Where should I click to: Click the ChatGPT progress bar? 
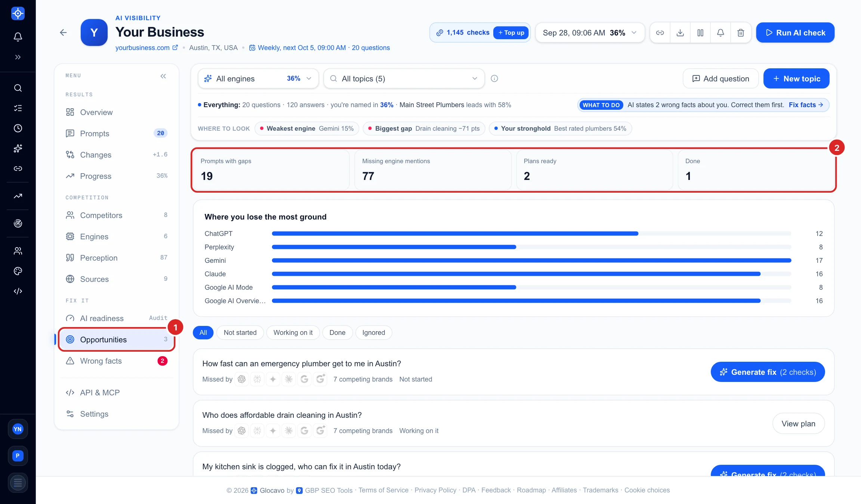point(531,234)
